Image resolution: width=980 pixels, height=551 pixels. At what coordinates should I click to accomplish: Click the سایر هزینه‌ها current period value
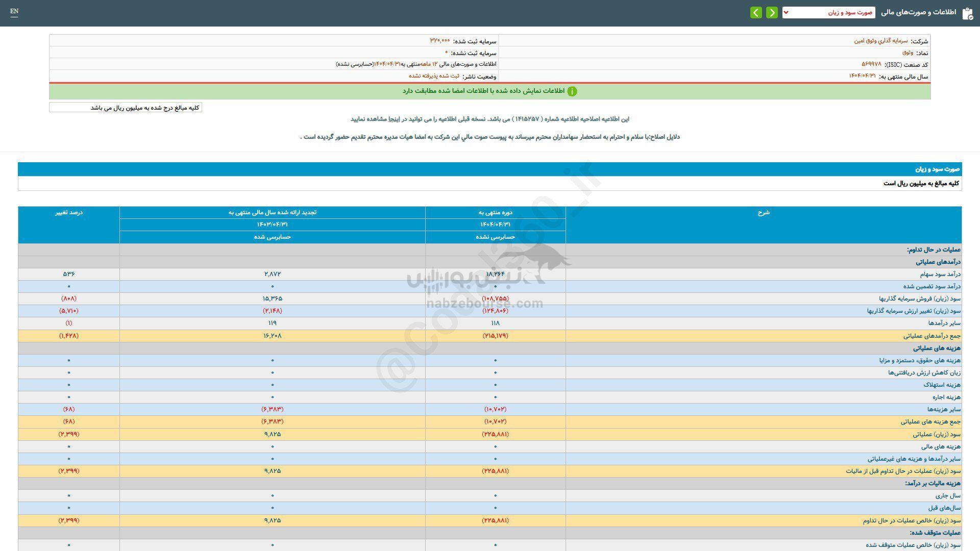(495, 409)
